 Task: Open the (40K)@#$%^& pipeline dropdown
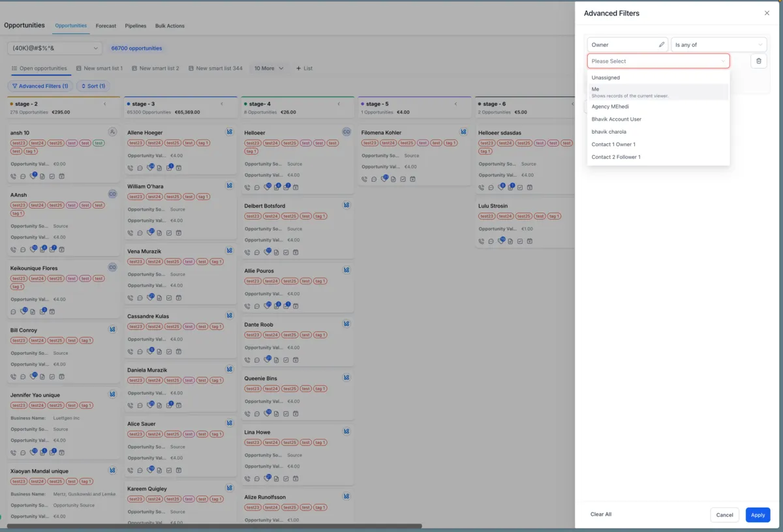click(x=55, y=48)
